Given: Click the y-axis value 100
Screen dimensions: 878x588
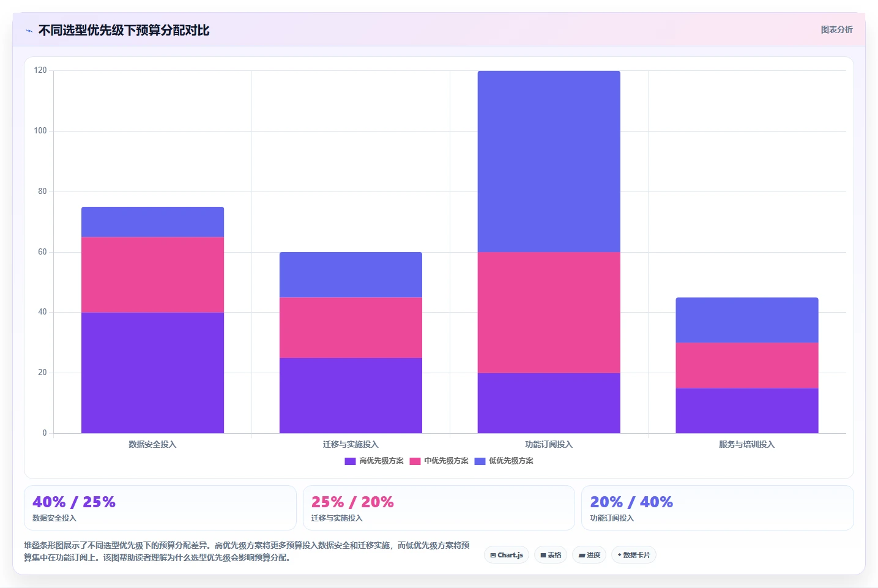Looking at the screenshot, I should click(40, 131).
